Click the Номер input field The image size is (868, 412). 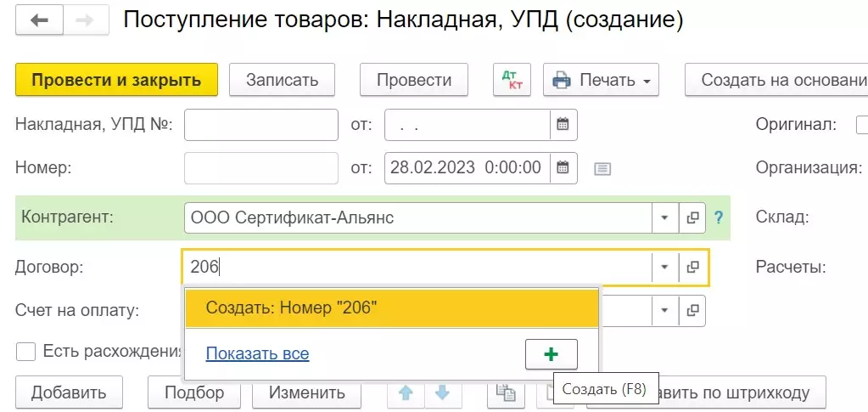261,167
